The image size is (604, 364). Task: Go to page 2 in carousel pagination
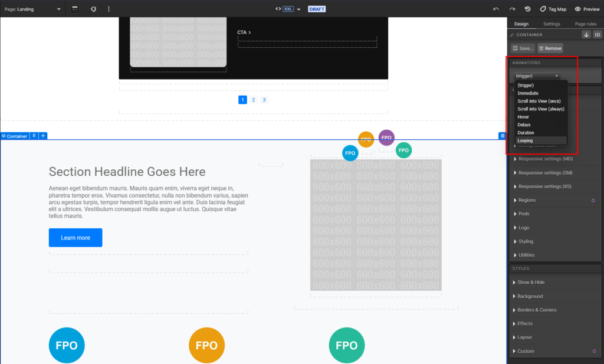[x=254, y=100]
